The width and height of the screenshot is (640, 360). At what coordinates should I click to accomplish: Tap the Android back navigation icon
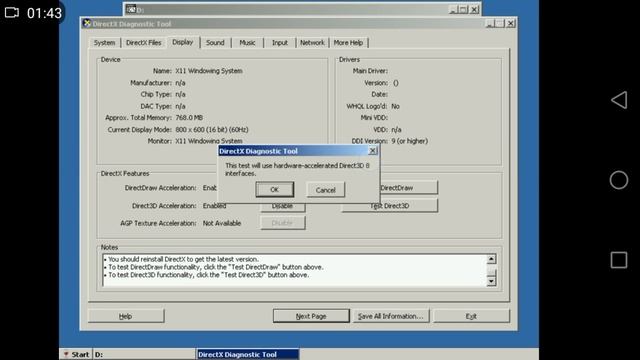tap(619, 100)
